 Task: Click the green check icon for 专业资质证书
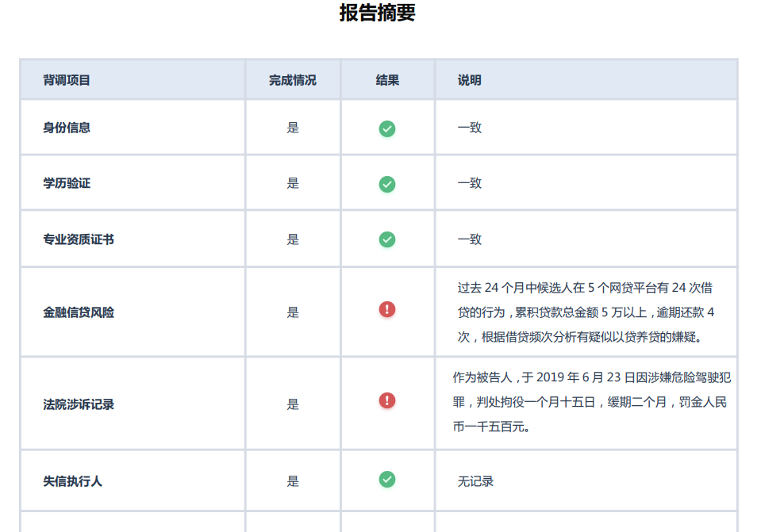tap(386, 239)
